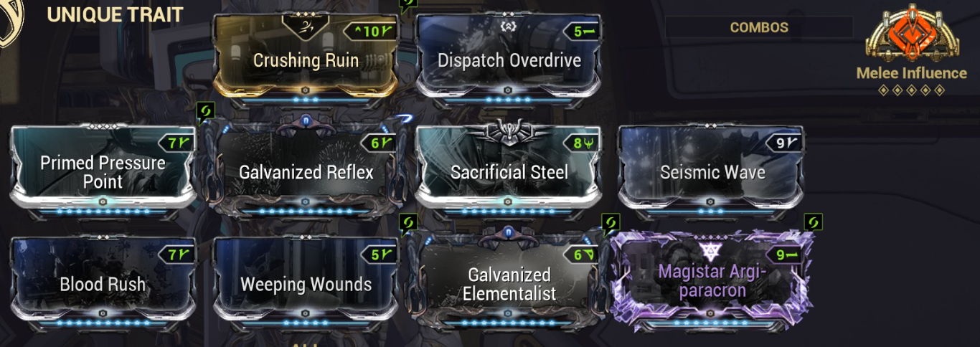
Task: Select the Blood Rush mod card
Action: [x=103, y=281]
